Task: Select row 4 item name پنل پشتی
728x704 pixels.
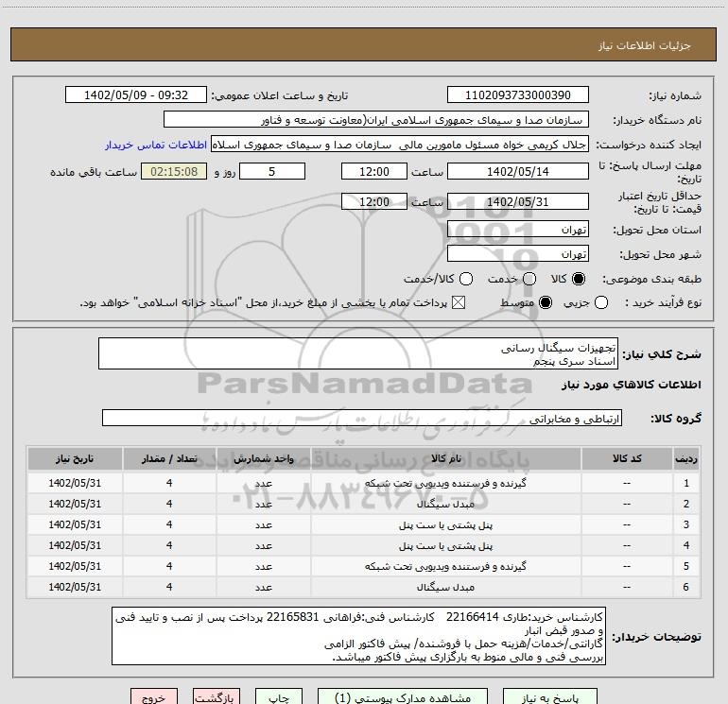Action: [445, 546]
